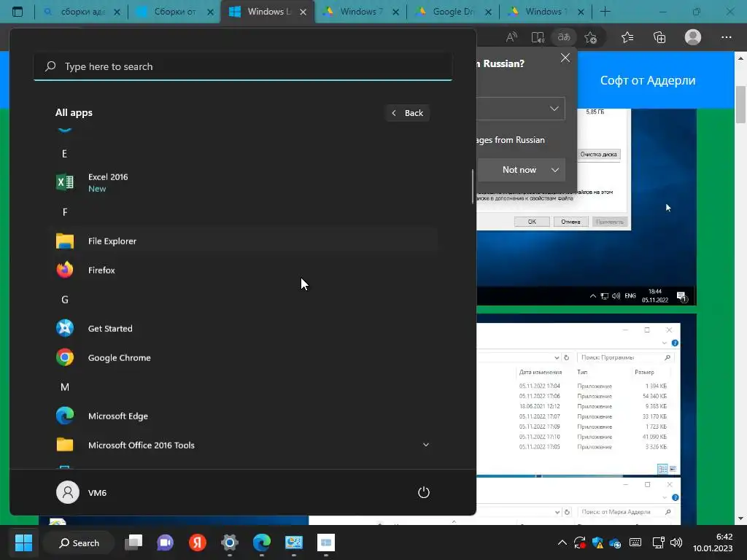Open Settings gear on the taskbar

[x=230, y=542]
